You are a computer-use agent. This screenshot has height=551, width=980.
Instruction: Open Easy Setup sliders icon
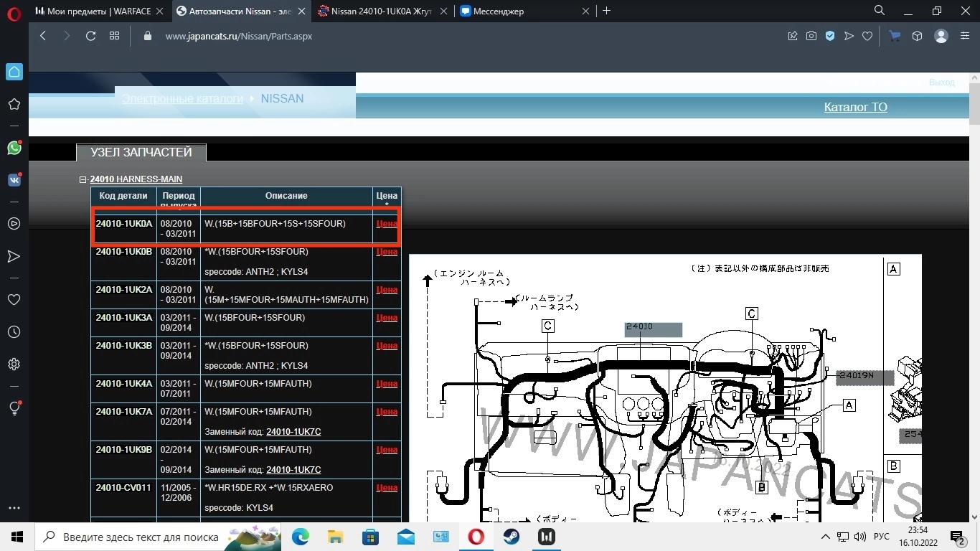pyautogui.click(x=964, y=36)
